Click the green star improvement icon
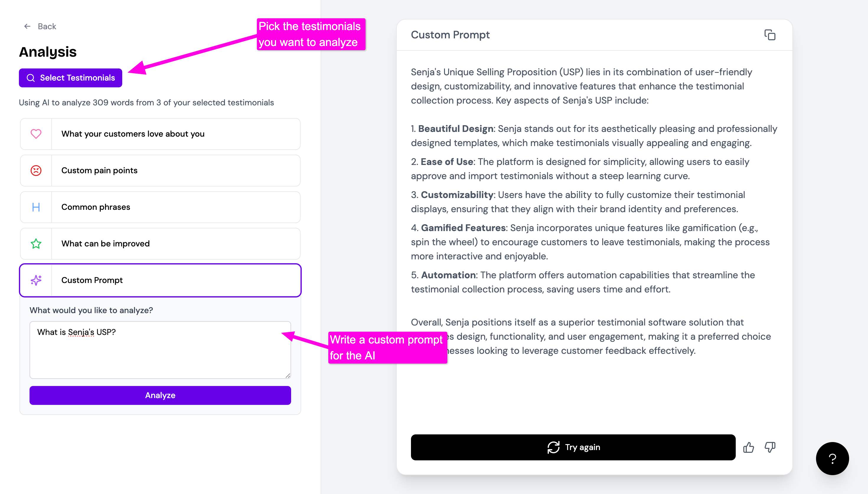 click(x=36, y=244)
